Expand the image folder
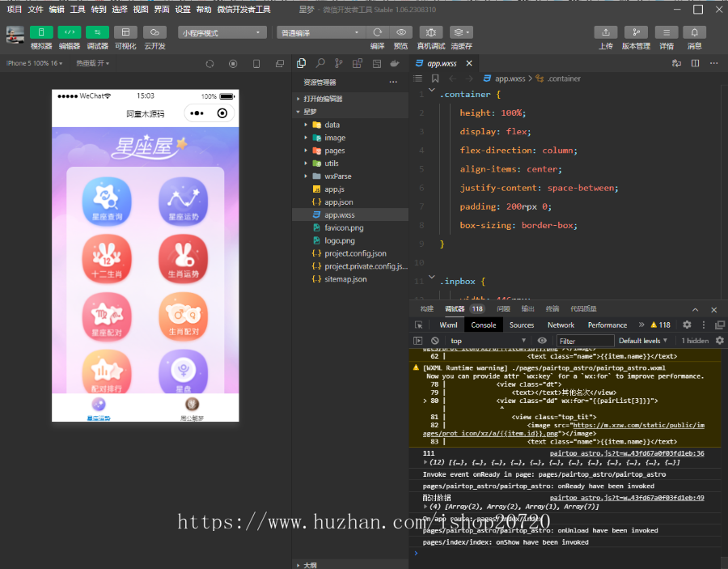 pos(350,138)
